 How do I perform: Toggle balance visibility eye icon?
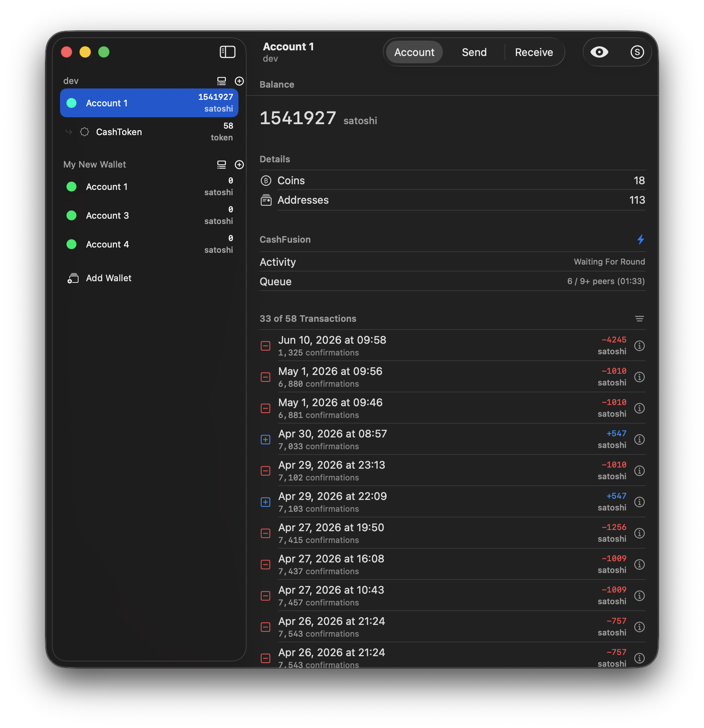point(599,52)
